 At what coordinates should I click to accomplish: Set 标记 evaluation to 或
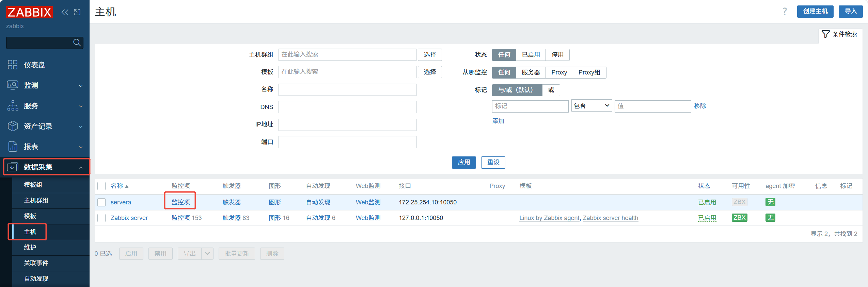551,90
